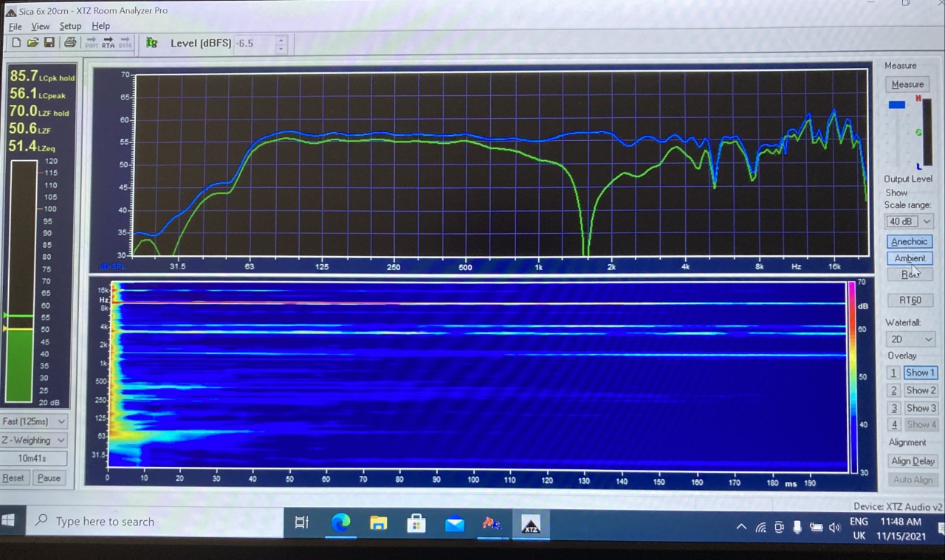Screen dimensions: 945x560
Task: Click the Measure button
Action: click(x=907, y=84)
